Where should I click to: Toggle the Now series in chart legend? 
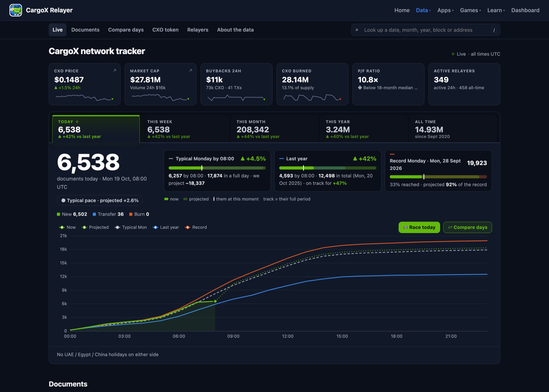[x=68, y=227]
